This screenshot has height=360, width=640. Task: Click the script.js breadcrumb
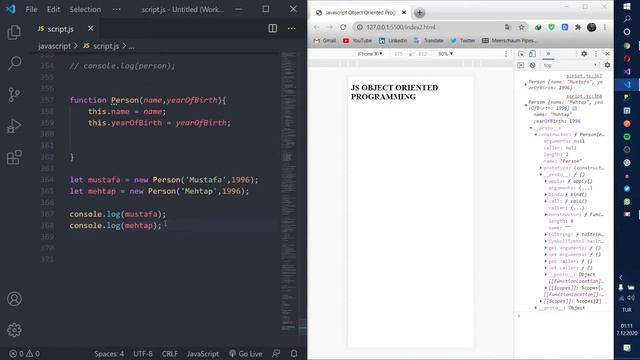click(101, 46)
